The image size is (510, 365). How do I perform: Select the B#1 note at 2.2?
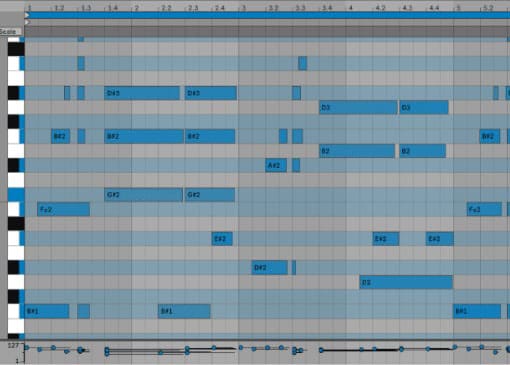pos(184,311)
